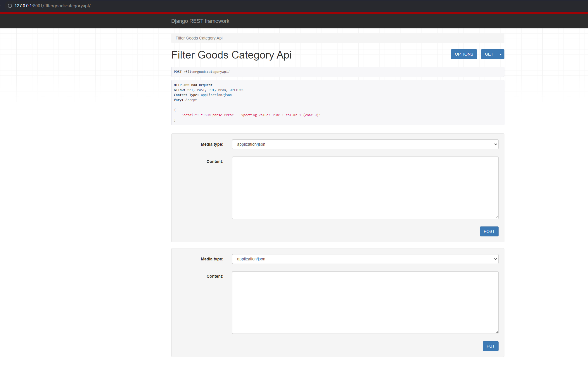Screen dimensions: 588x371
Task: Click the POST /filtergoodscategoryapi/ request line
Action: 202,72
